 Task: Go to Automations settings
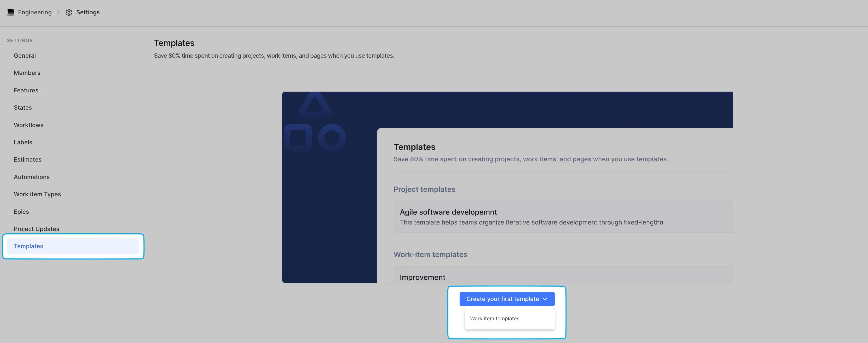coord(32,177)
